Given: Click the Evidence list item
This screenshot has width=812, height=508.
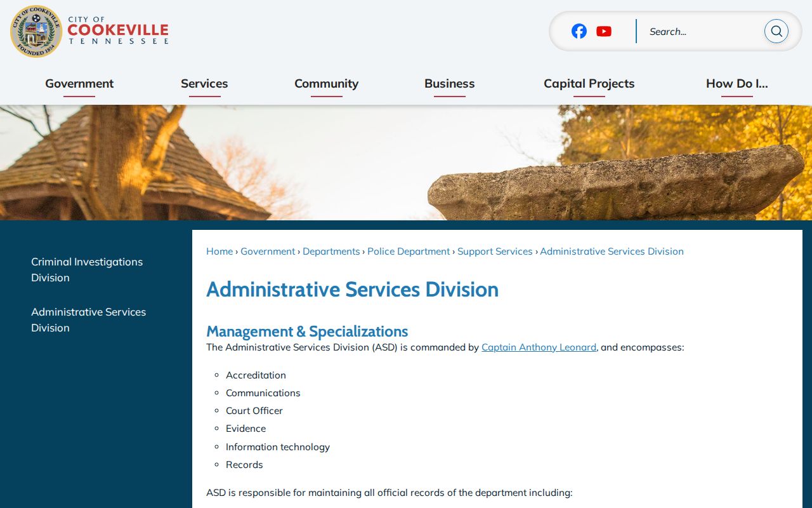Looking at the screenshot, I should [246, 429].
